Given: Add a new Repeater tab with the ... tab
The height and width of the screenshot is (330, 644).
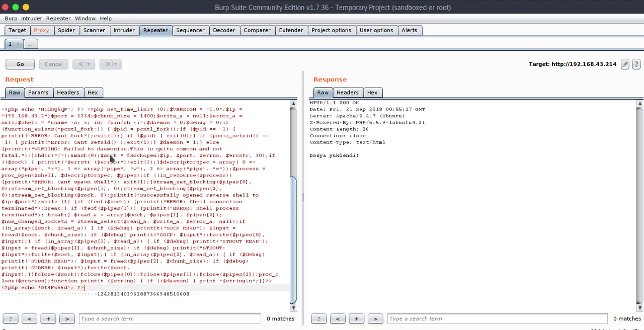Looking at the screenshot, I should point(30,44).
